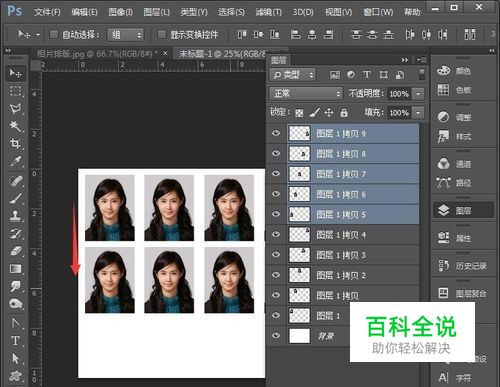Filter layers by adjustment layer icon

coord(351,75)
